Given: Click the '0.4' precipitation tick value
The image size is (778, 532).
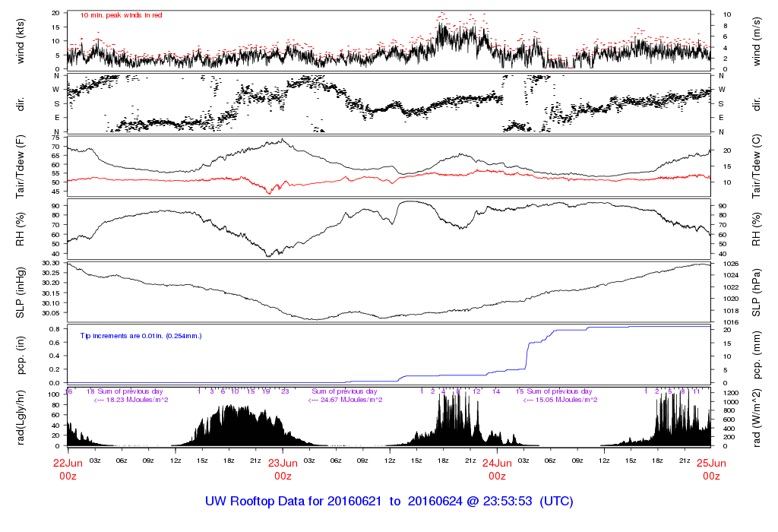Looking at the screenshot, I should (55, 356).
